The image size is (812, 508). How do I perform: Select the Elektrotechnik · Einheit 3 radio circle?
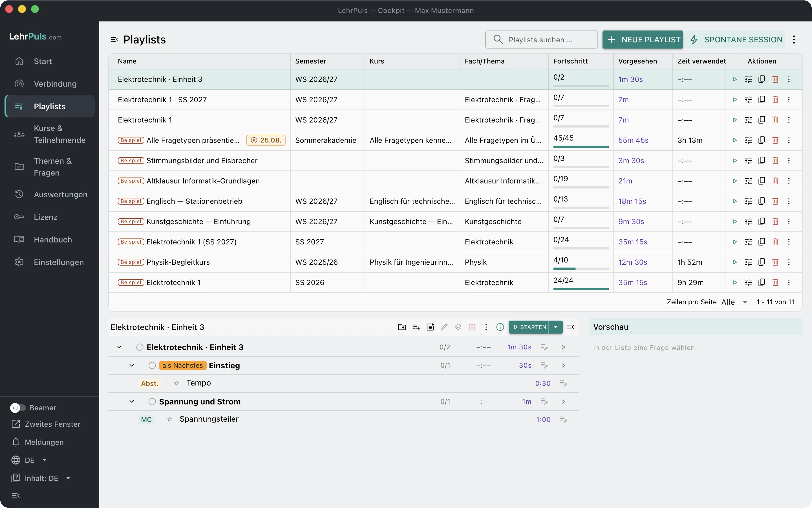point(140,347)
